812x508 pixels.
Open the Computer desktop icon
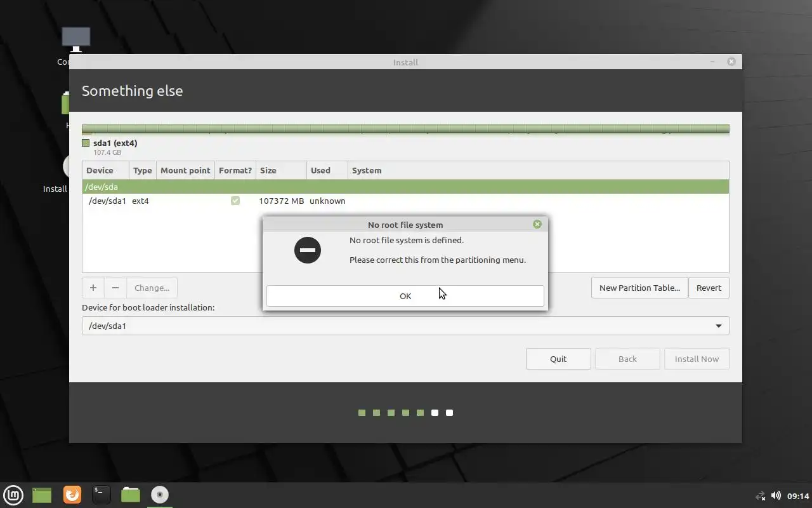pyautogui.click(x=76, y=40)
